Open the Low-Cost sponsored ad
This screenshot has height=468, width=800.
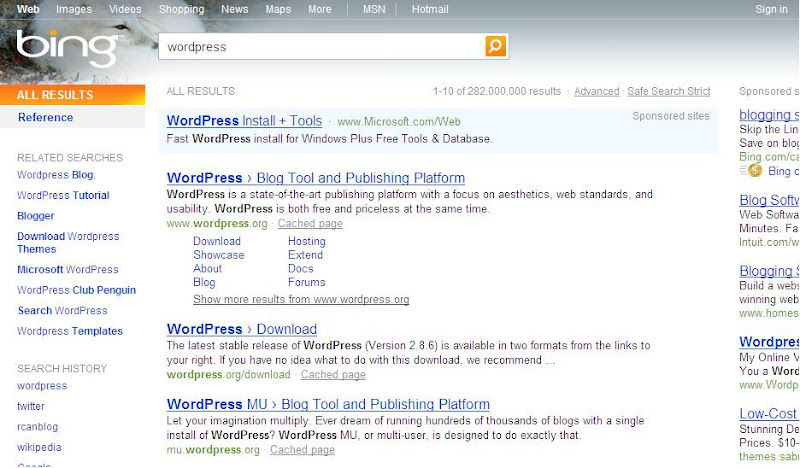pos(769,413)
